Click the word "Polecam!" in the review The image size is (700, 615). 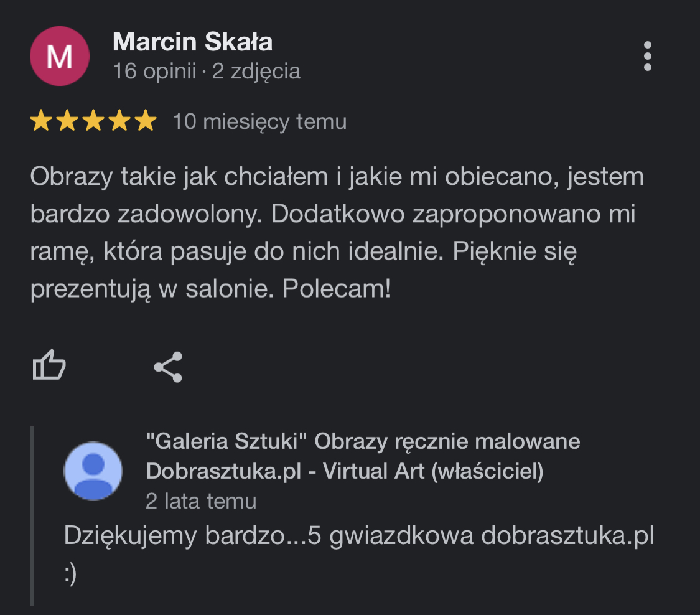click(x=337, y=289)
